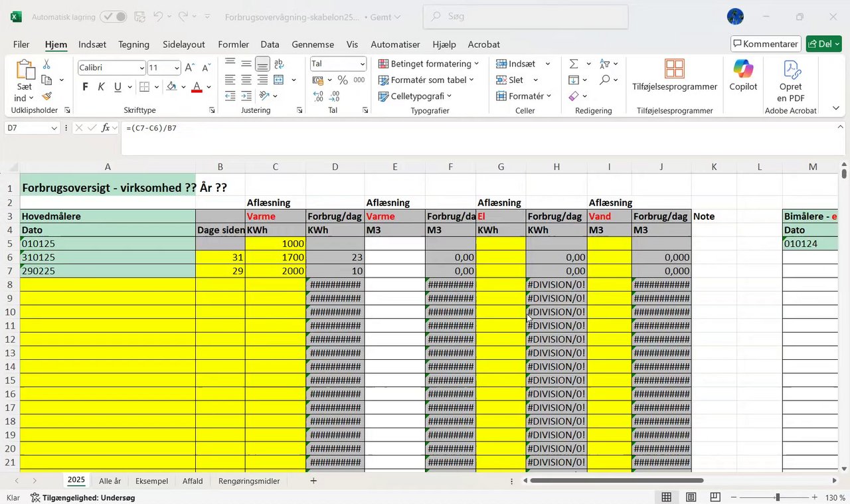Open the font size dropdown

tap(177, 68)
